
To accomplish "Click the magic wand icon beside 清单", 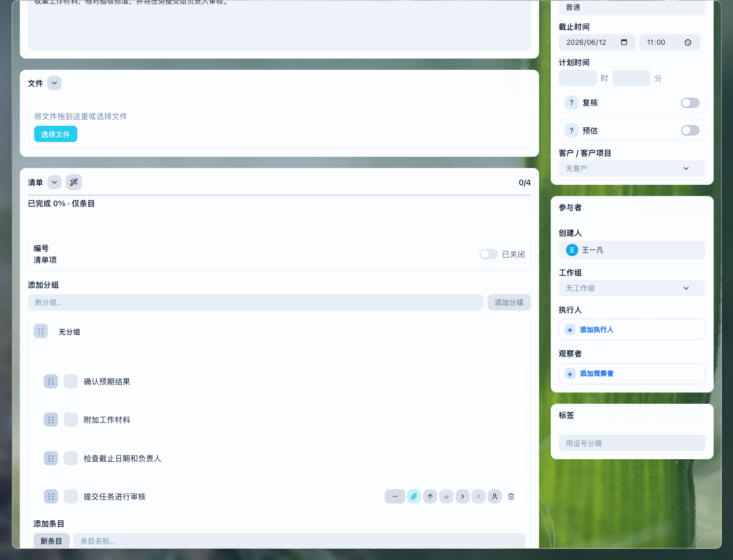I will (74, 182).
